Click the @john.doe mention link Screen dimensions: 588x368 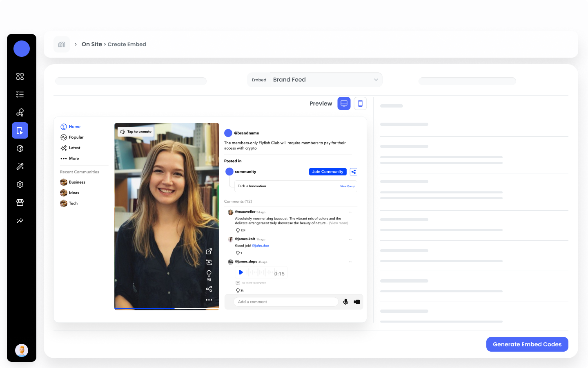[261, 246]
